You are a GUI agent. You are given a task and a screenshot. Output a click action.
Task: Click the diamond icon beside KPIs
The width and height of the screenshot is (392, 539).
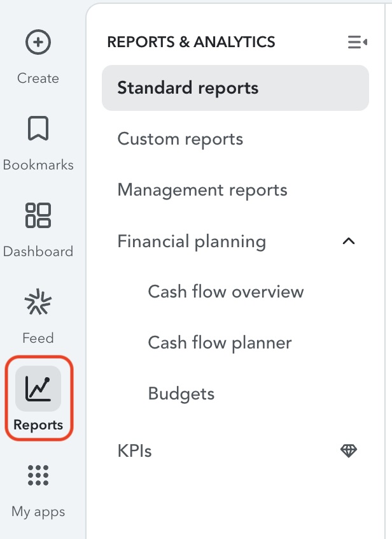tap(349, 451)
